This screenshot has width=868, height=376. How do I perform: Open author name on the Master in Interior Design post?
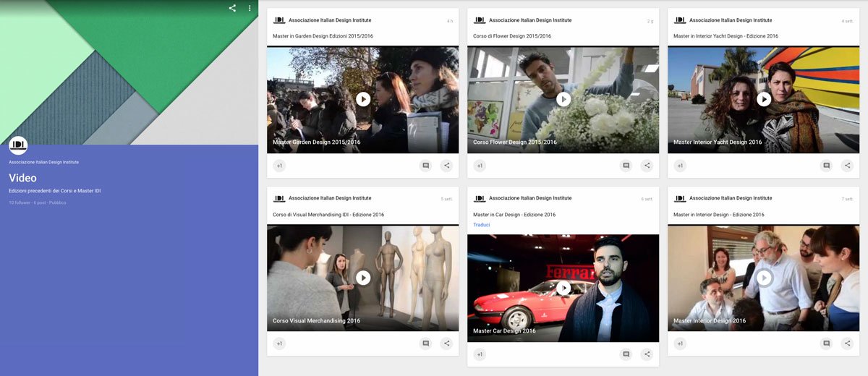pos(731,198)
